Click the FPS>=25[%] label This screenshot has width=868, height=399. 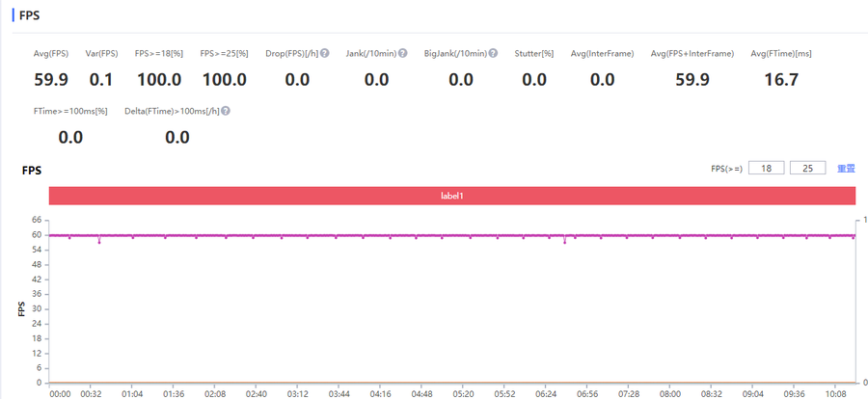point(224,54)
